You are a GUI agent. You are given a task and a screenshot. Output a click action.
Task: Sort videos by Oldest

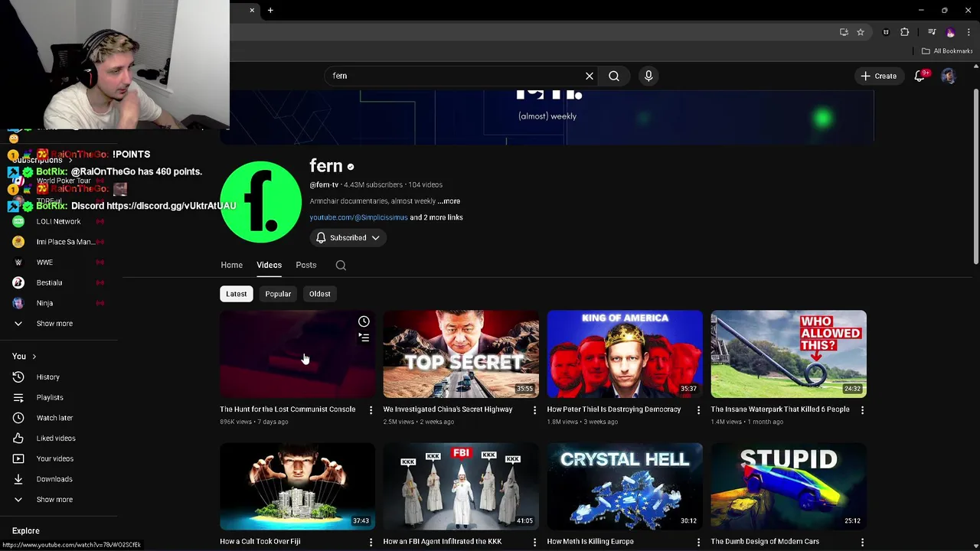[x=319, y=294]
